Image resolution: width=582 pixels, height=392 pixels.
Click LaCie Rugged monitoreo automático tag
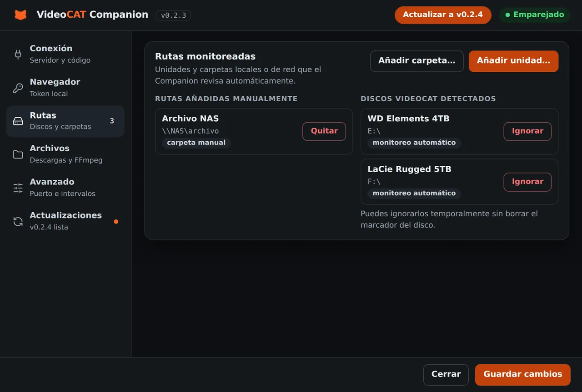coord(414,194)
